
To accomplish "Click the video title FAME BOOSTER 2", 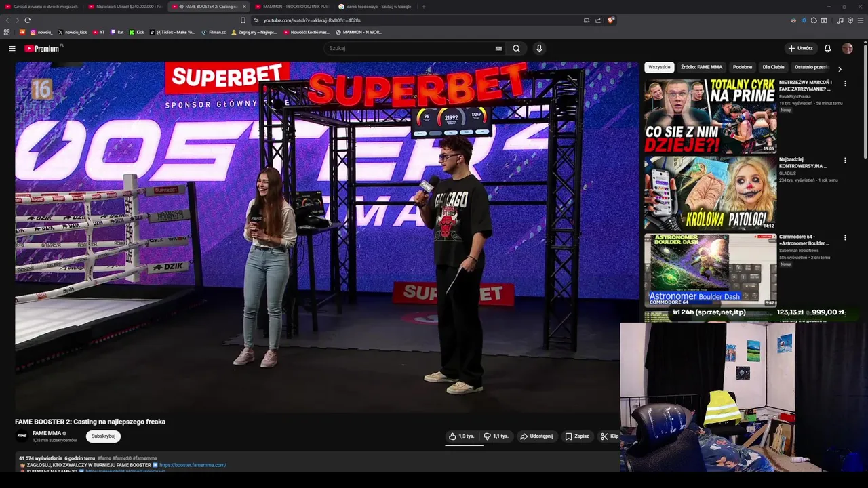I will tap(90, 422).
